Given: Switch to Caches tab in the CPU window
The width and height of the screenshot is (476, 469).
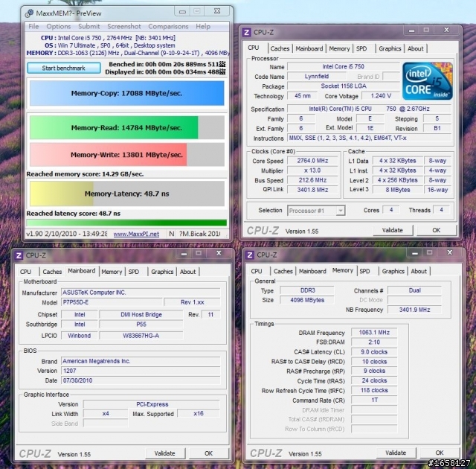Looking at the screenshot, I should (280, 48).
